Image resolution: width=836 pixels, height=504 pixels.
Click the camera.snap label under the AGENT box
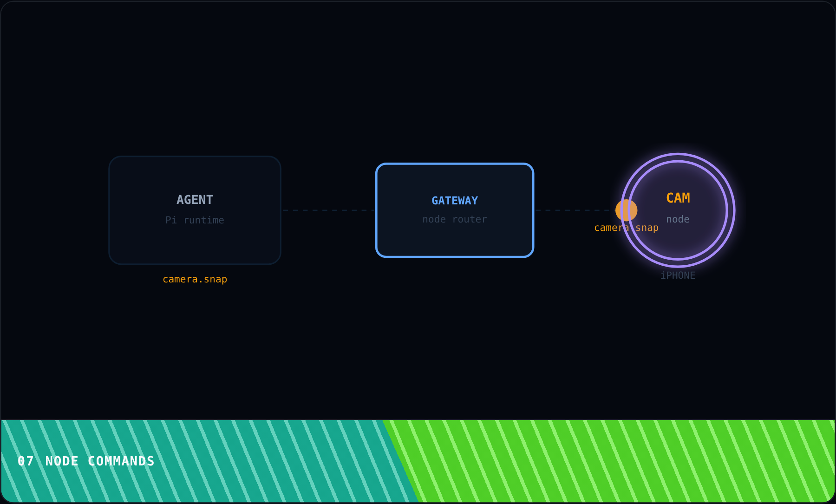[195, 279]
